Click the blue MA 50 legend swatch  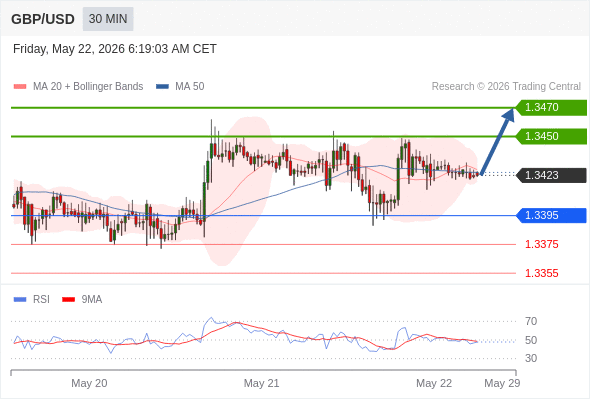coord(162,87)
